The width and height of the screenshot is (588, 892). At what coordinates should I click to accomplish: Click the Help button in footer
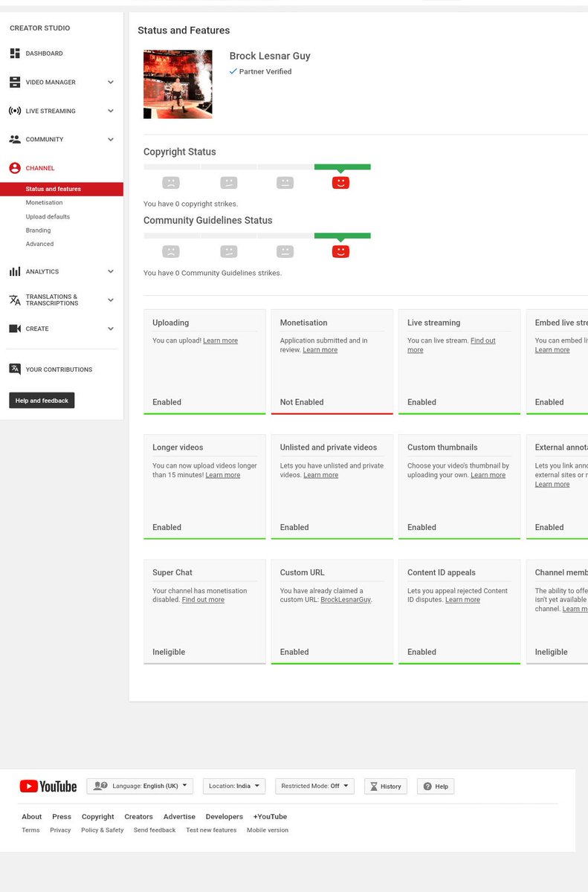(x=436, y=786)
